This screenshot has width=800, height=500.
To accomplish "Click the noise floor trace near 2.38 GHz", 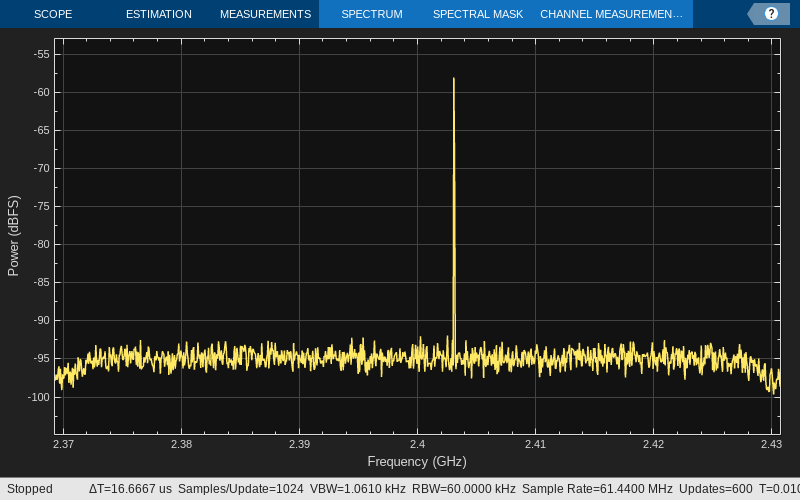I will coord(181,356).
